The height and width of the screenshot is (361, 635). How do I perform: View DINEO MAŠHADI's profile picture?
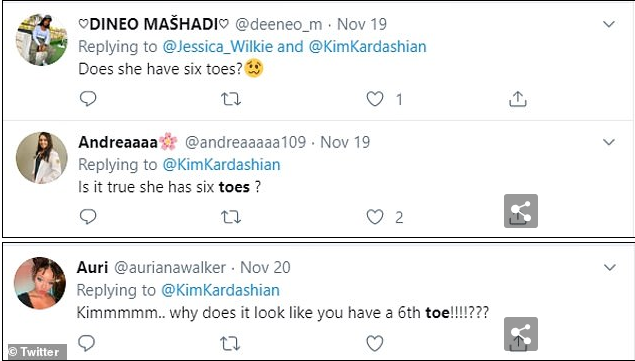tap(42, 39)
